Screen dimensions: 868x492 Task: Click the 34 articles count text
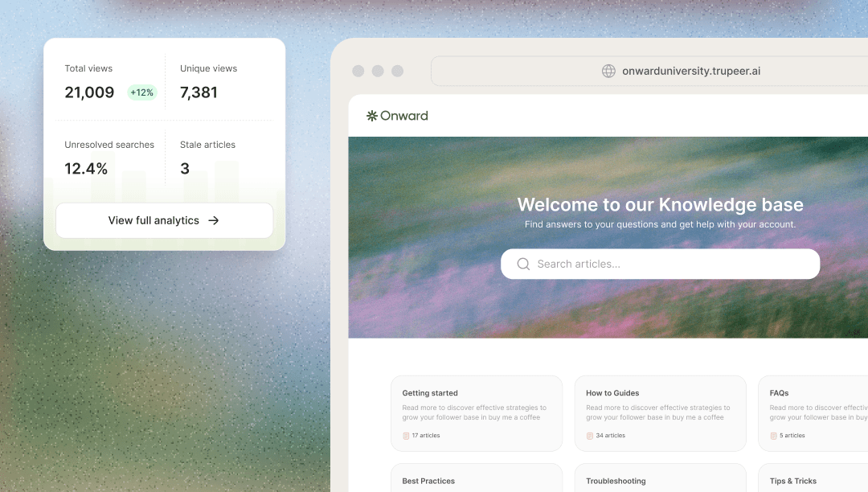610,436
